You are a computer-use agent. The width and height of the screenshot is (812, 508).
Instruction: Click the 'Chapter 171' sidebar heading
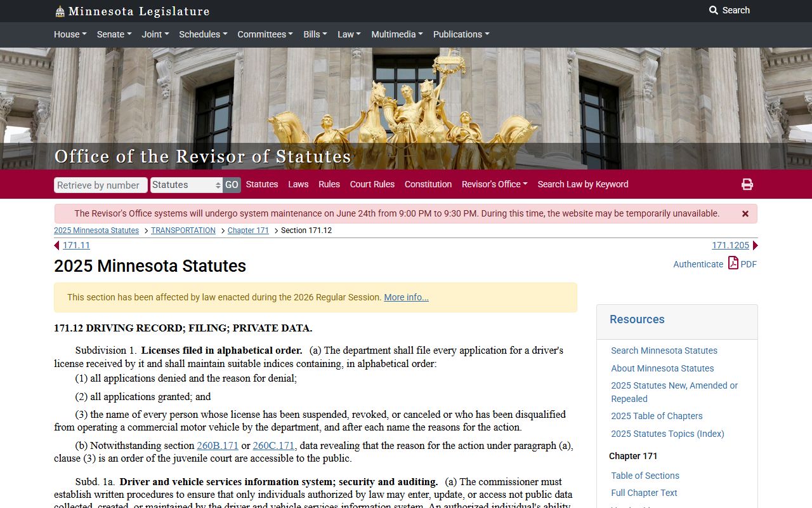[x=633, y=456]
